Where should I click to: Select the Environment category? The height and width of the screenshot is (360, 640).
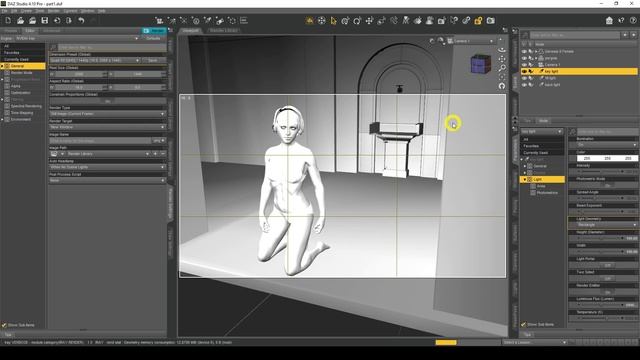pyautogui.click(x=21, y=119)
